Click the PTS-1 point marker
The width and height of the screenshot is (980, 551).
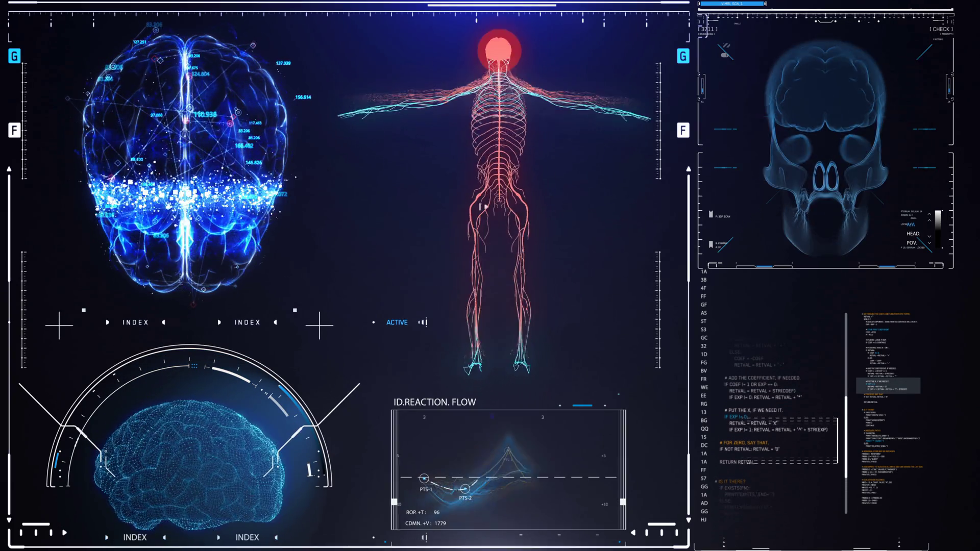[x=424, y=478]
